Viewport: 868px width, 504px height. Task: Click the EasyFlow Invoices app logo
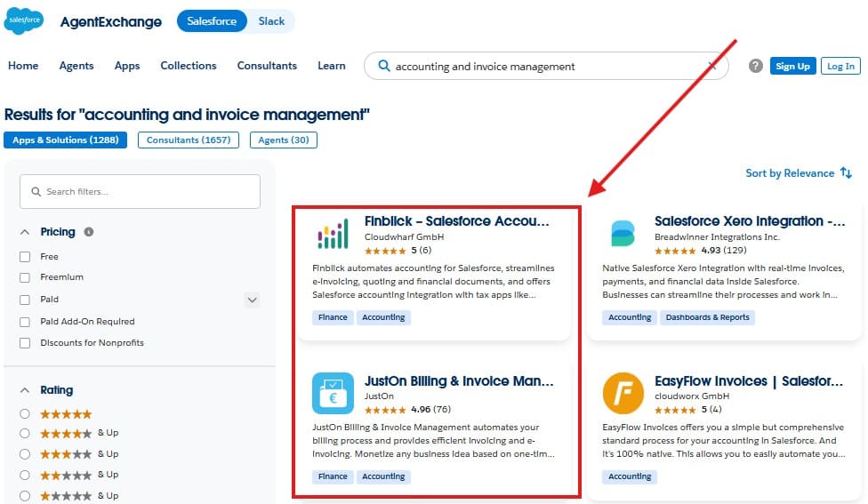point(623,394)
